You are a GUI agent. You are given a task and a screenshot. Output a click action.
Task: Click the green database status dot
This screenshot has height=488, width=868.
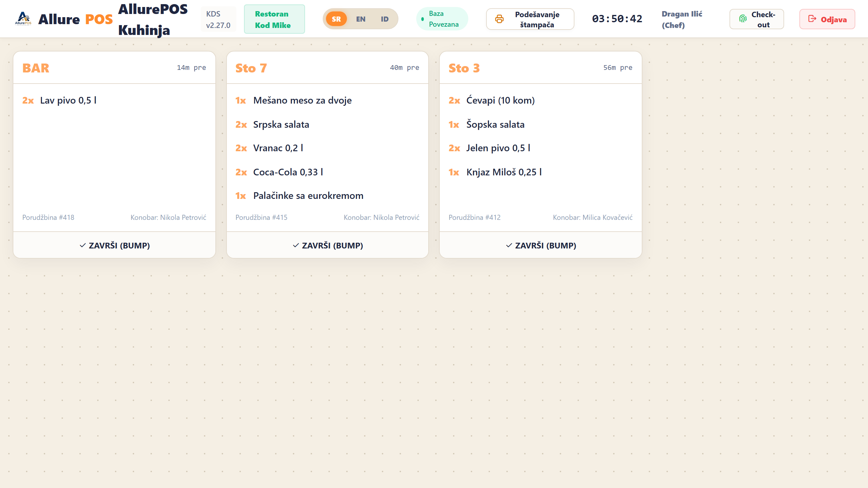423,19
